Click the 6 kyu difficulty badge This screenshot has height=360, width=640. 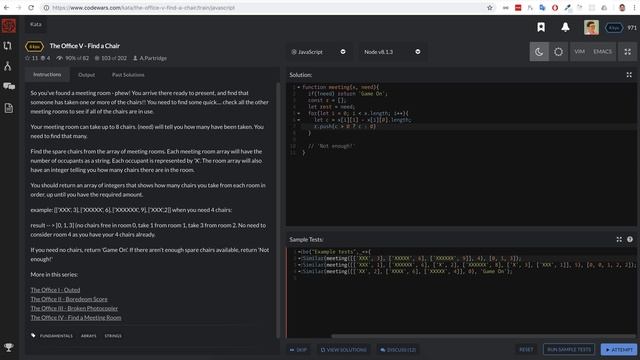coord(34,47)
